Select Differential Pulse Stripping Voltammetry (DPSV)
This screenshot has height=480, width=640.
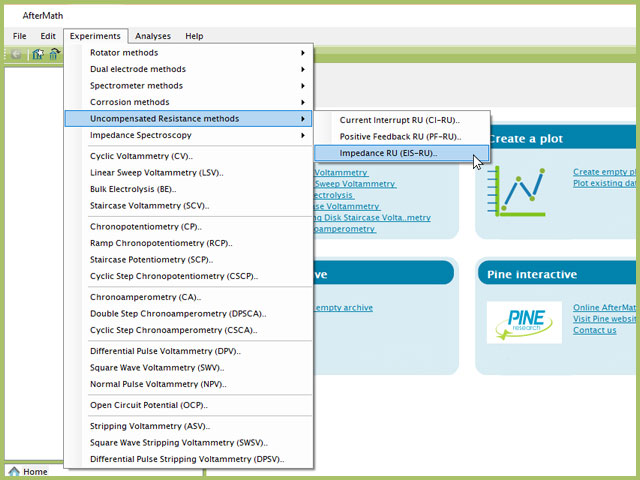pyautogui.click(x=189, y=459)
